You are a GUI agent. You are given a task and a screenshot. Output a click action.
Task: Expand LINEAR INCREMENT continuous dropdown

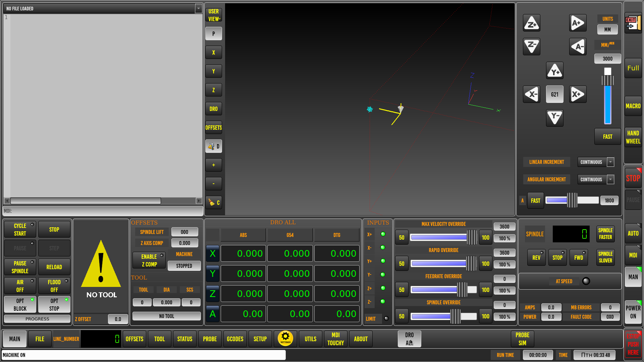[x=610, y=162]
